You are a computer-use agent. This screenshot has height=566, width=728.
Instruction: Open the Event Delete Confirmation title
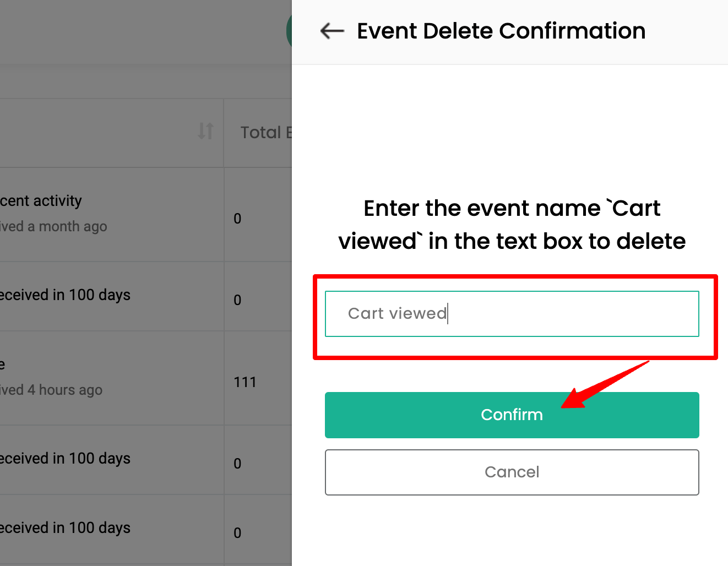coord(501,31)
